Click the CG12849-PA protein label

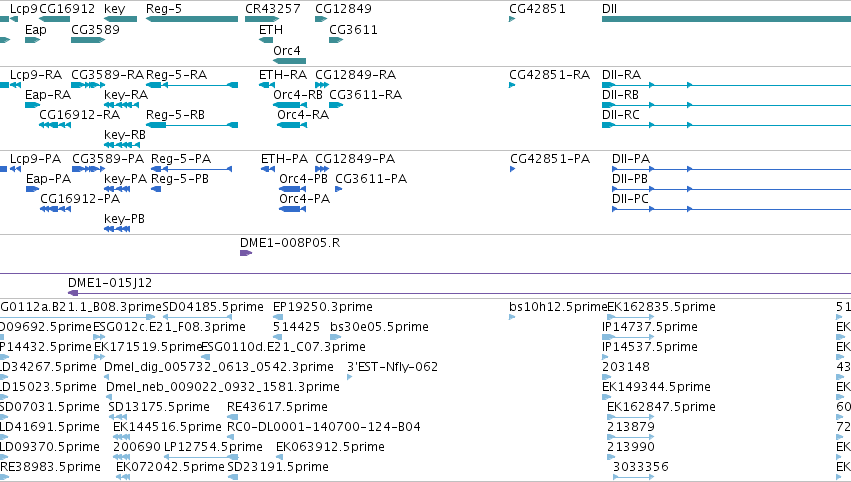tap(355, 158)
